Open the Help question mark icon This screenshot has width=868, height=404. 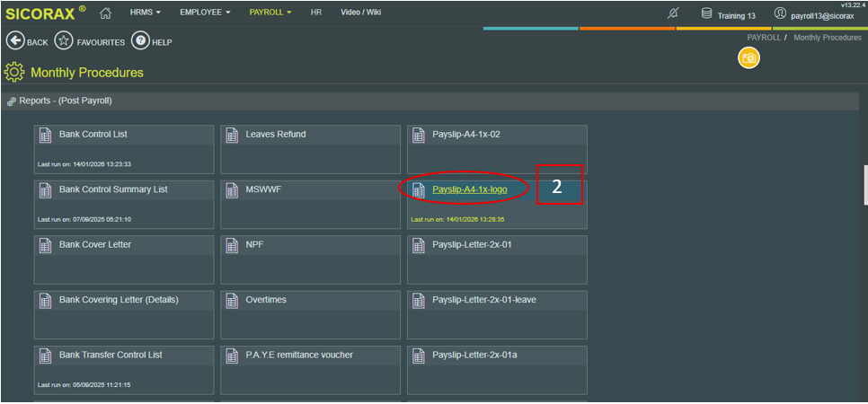click(x=140, y=41)
